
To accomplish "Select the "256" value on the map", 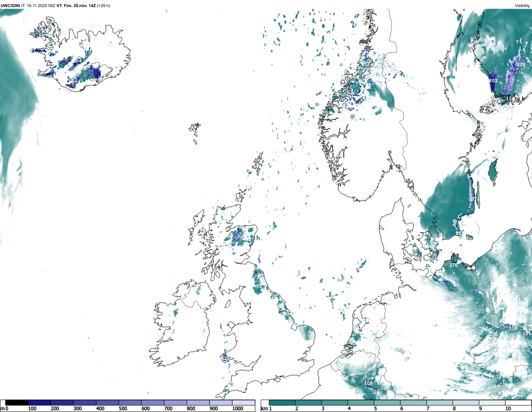I will [x=493, y=334].
